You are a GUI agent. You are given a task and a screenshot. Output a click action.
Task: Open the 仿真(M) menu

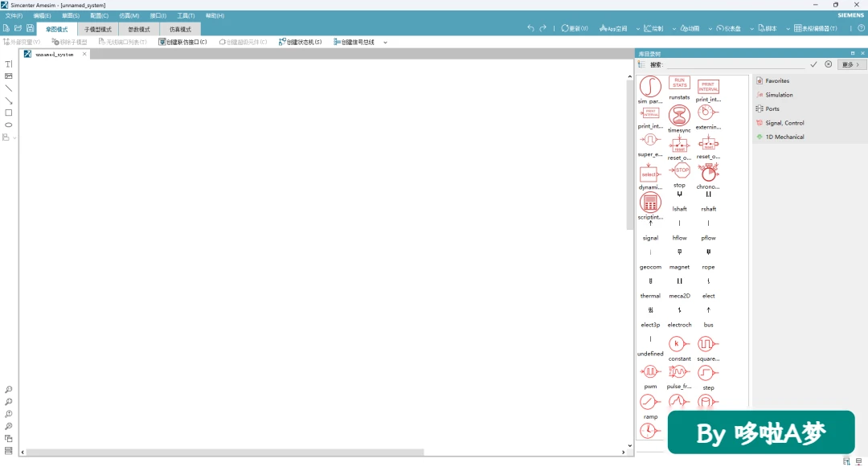(129, 15)
